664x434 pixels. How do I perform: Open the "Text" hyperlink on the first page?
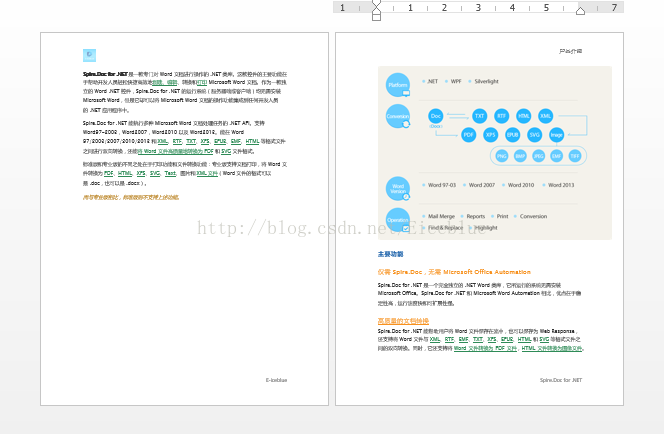pyautogui.click(x=170, y=174)
